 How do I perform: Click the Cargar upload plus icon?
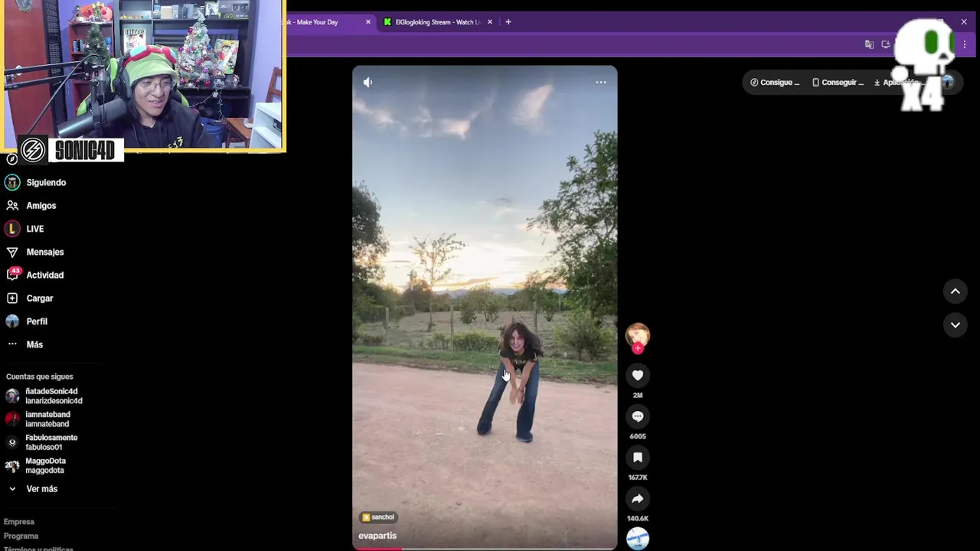click(12, 298)
